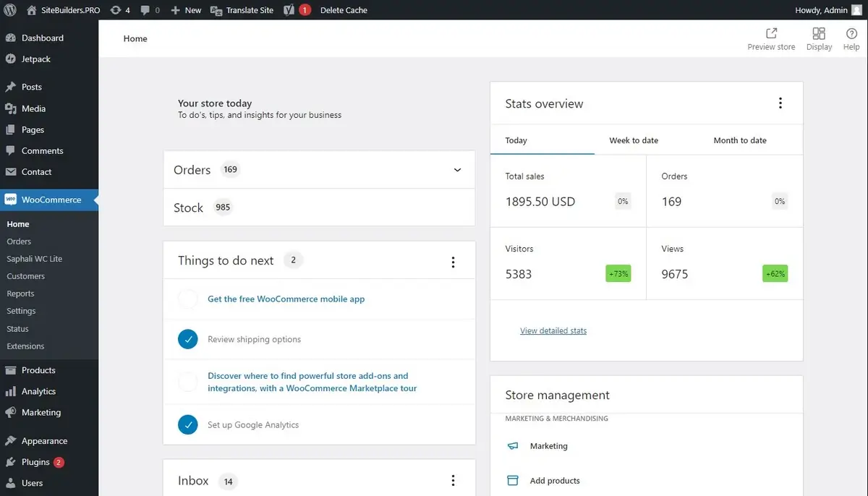Viewport: 868px width, 496px height.
Task: Click the View detailed stats link
Action: 553,330
